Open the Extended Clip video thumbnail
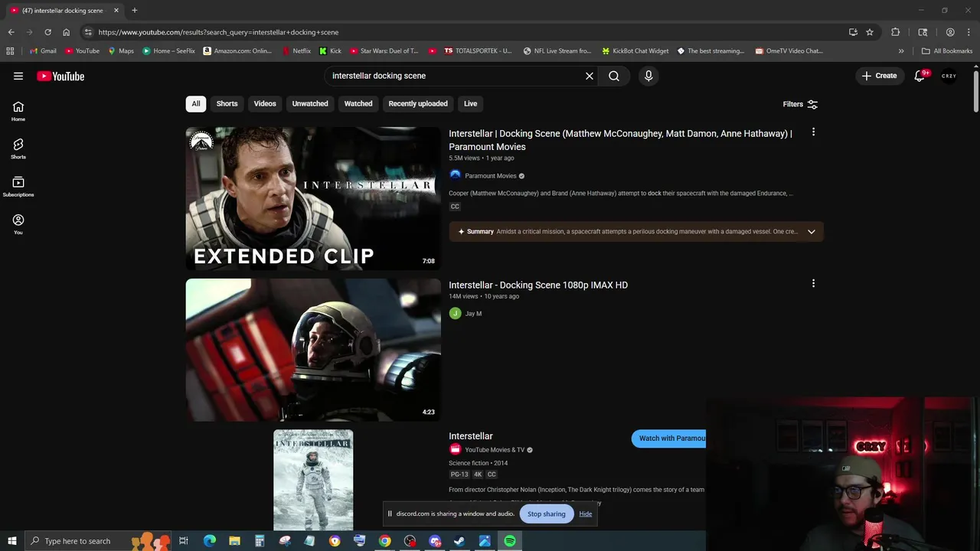Viewport: 980px width, 551px height. tap(313, 198)
